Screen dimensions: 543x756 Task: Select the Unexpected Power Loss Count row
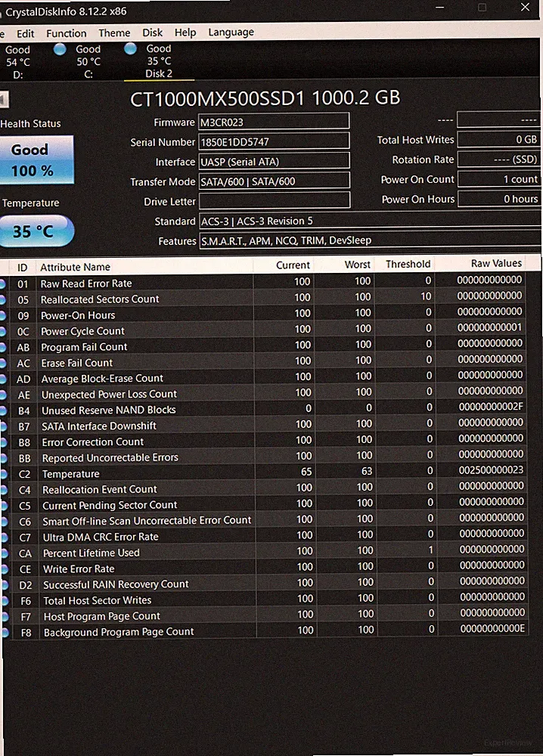point(263,393)
